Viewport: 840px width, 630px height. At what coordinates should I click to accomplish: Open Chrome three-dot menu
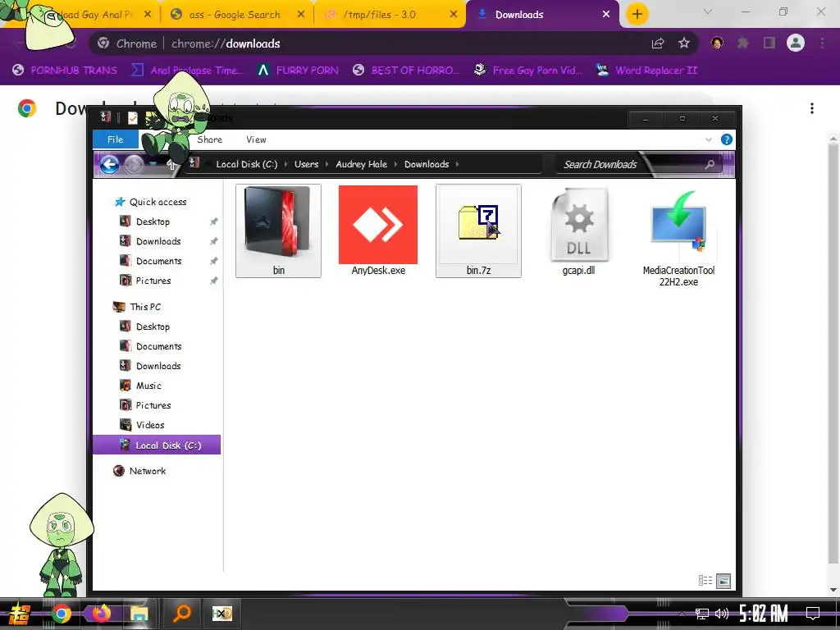pyautogui.click(x=822, y=43)
